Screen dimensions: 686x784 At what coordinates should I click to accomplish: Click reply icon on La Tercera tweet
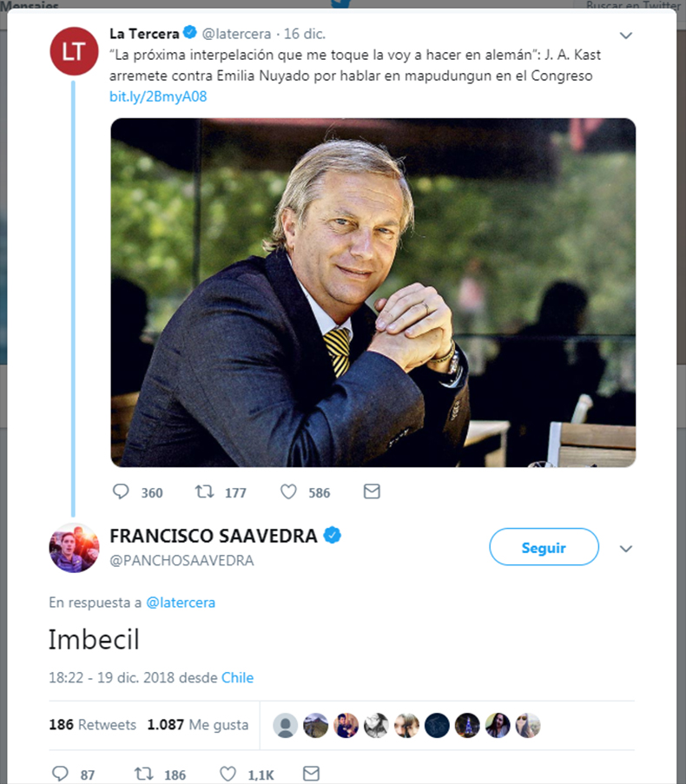point(121,491)
